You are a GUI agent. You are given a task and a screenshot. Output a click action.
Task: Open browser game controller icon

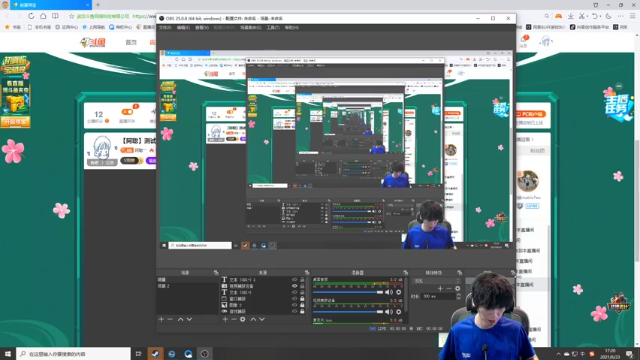pos(558,16)
